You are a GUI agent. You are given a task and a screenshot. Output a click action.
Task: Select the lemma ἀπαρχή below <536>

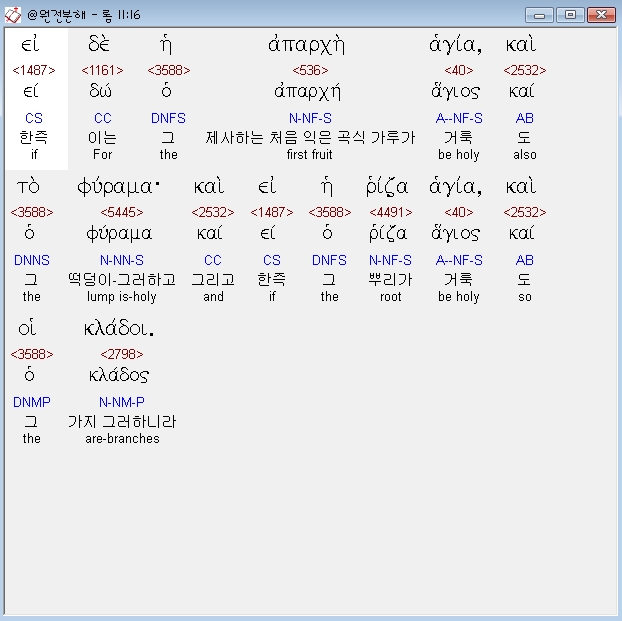307,92
